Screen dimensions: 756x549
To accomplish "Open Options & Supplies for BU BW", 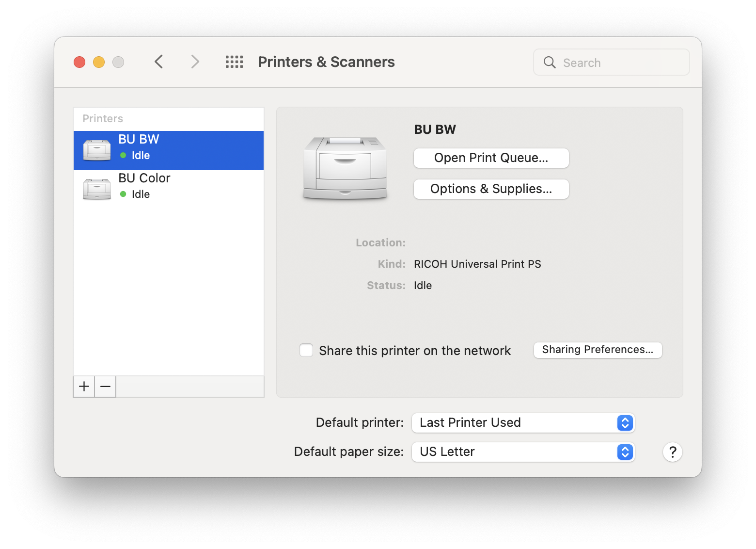I will click(x=491, y=189).
